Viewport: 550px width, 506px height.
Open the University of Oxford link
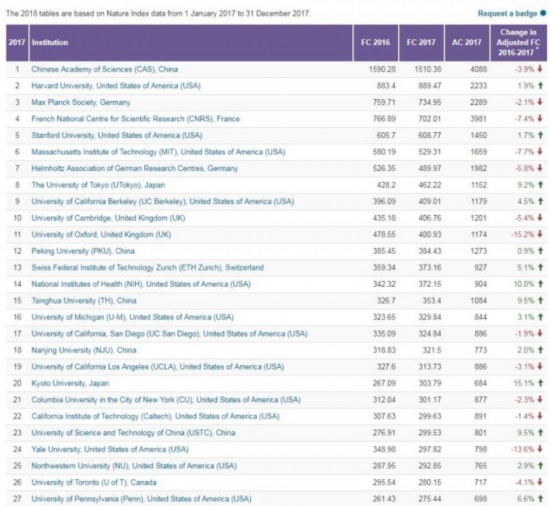tap(101, 235)
